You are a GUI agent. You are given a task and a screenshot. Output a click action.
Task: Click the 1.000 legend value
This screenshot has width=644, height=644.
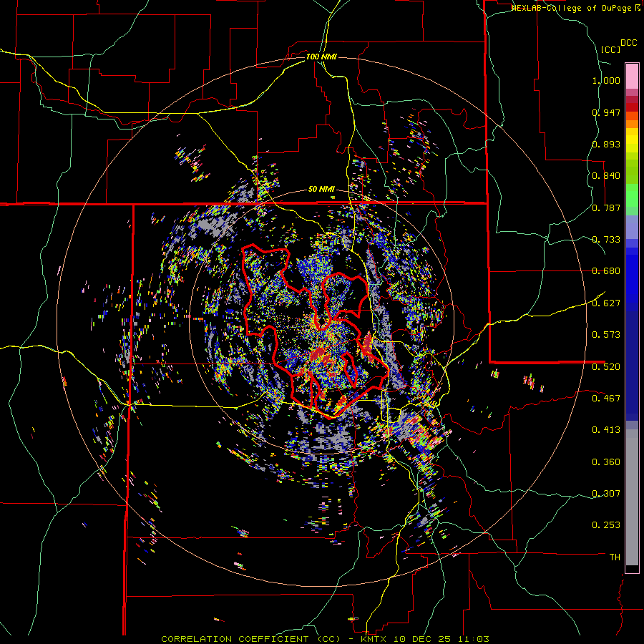[x=606, y=80]
